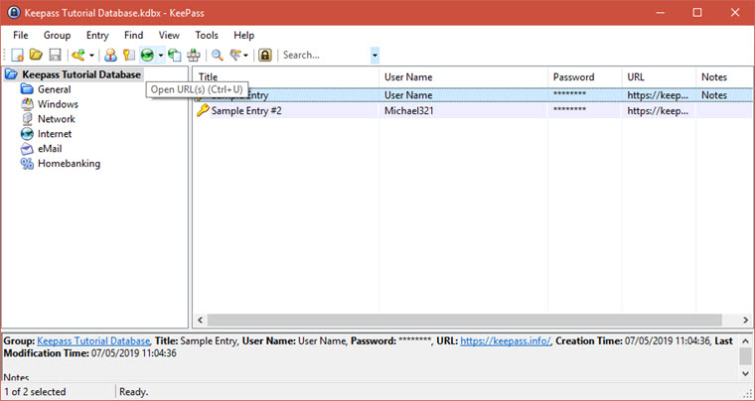Image resolution: width=755 pixels, height=401 pixels.
Task: Click the Add Entry key icon
Action: click(78, 55)
